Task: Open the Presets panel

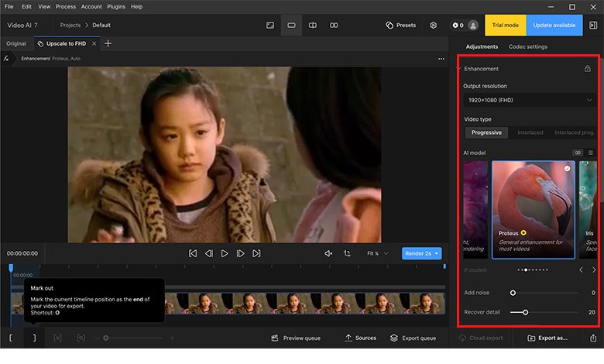Action: [400, 25]
